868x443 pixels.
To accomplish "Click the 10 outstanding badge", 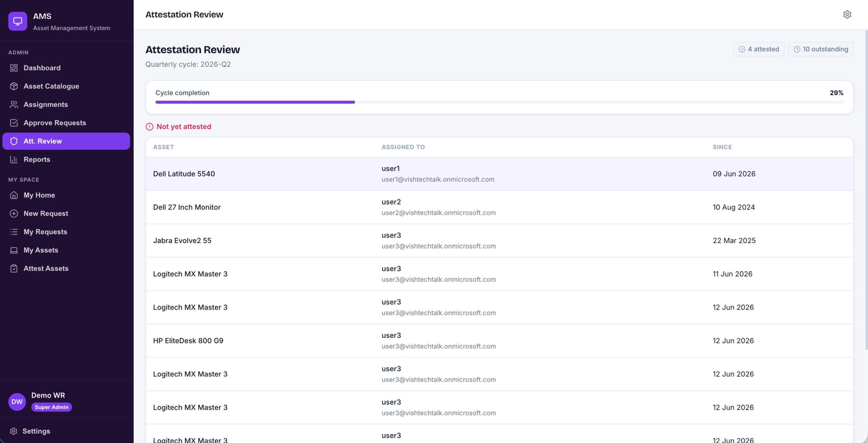I will click(821, 49).
